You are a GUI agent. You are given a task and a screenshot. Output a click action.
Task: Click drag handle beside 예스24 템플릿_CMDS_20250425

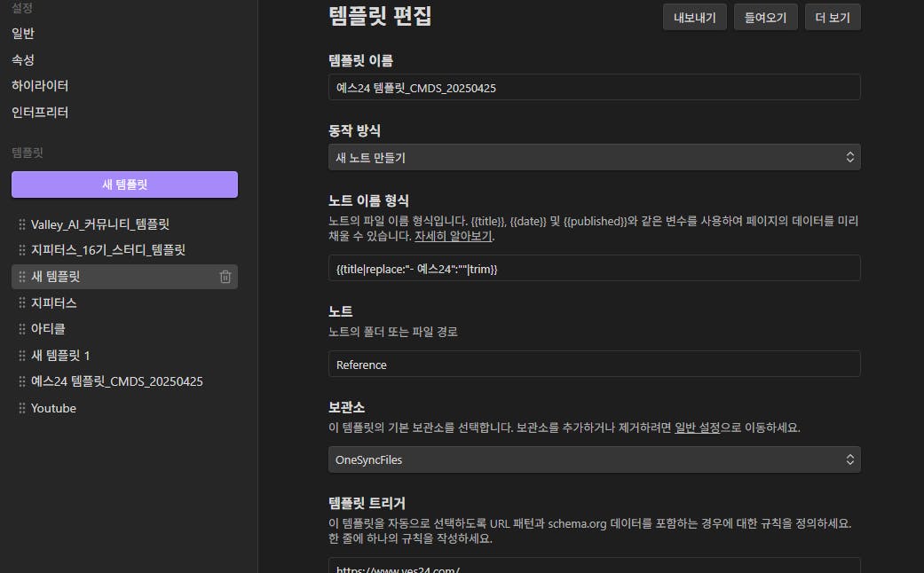pos(22,381)
